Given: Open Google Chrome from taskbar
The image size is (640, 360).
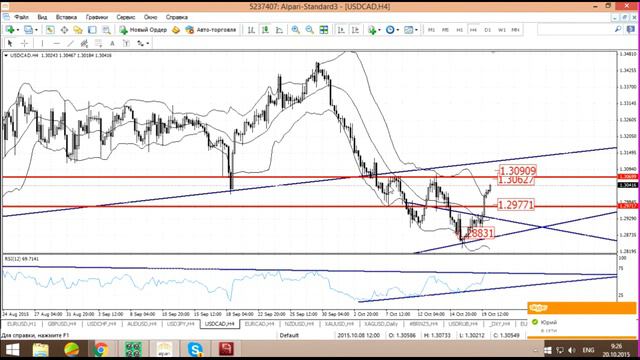Looking at the screenshot, I should (101, 350).
